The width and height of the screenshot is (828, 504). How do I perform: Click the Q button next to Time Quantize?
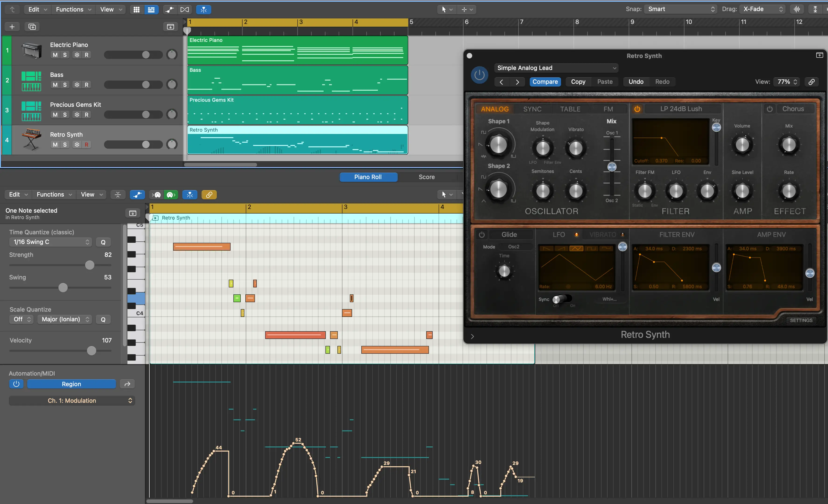tap(103, 242)
